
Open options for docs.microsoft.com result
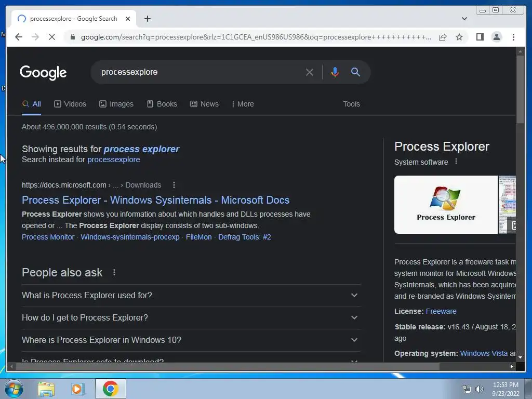pos(174,185)
